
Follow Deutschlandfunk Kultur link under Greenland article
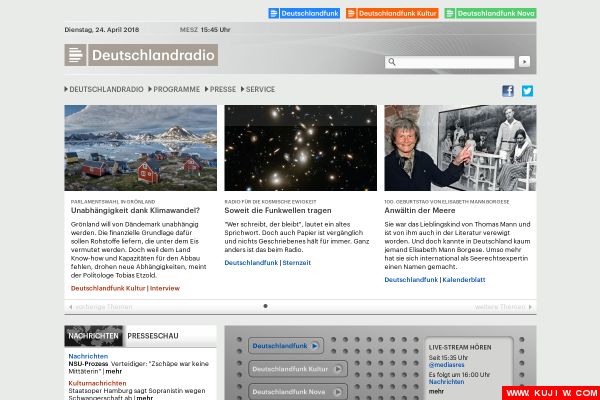click(x=108, y=288)
